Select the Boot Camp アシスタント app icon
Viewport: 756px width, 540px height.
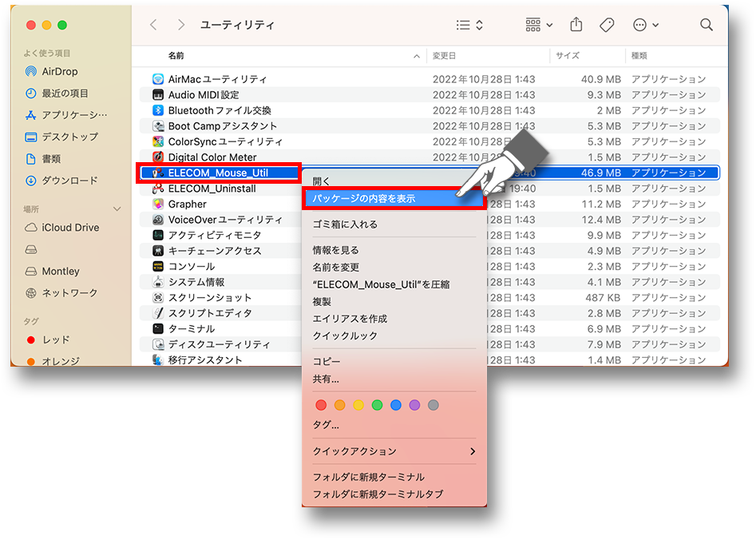click(x=157, y=126)
